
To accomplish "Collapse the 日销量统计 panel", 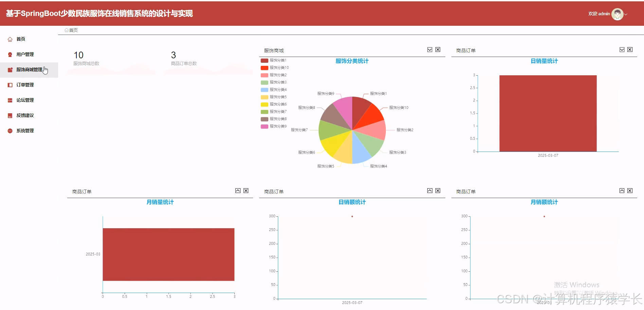I will click(622, 50).
